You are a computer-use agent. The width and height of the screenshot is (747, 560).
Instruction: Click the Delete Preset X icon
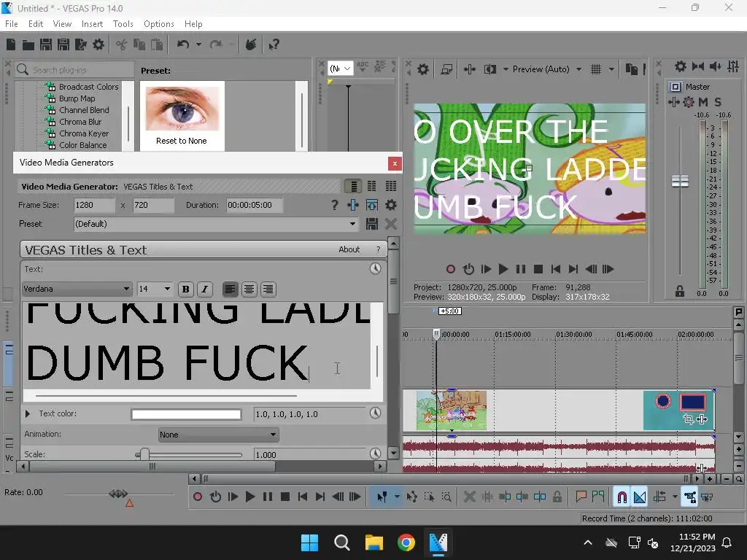pyautogui.click(x=391, y=224)
